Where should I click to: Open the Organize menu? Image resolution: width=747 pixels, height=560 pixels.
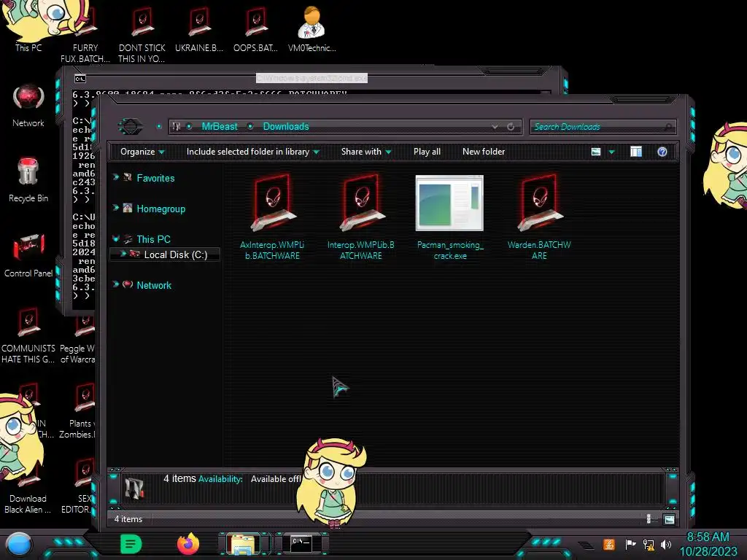coord(142,152)
